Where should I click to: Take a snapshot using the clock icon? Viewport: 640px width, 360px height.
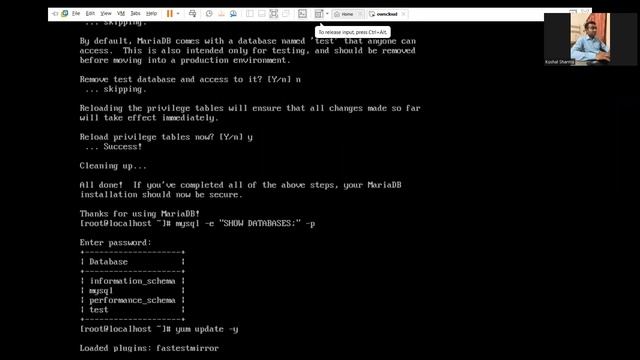point(209,13)
